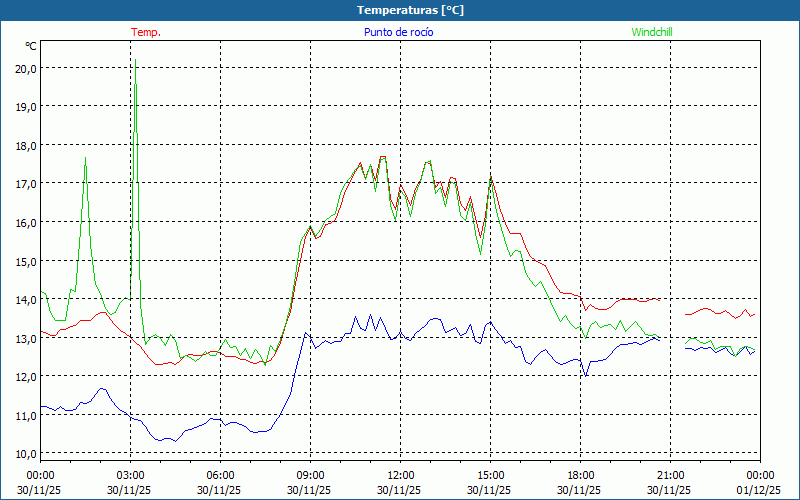Select the 09:00 time marker on the x-axis

310,475
